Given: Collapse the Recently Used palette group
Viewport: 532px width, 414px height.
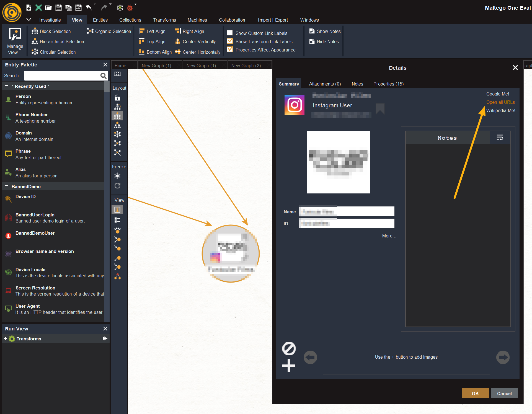Looking at the screenshot, I should coord(7,86).
